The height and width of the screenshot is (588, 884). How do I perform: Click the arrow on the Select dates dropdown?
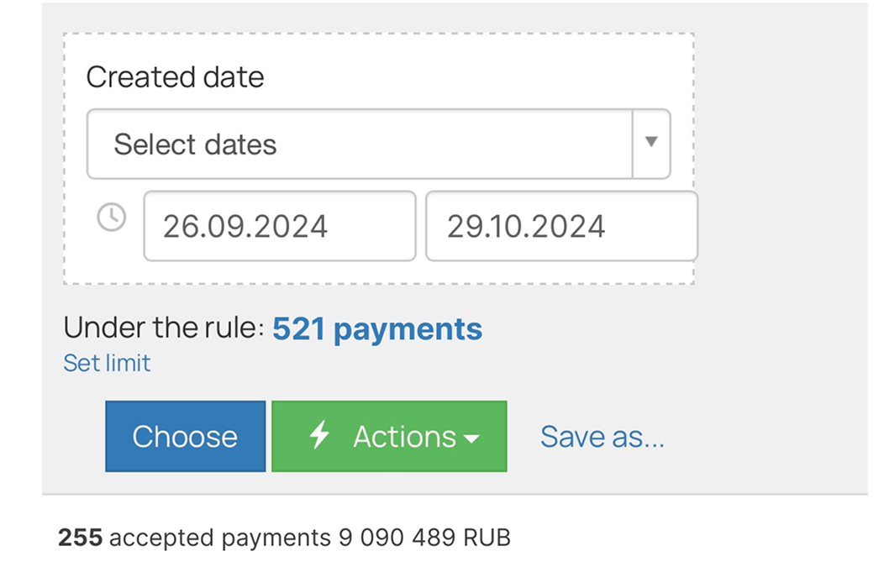(x=650, y=143)
